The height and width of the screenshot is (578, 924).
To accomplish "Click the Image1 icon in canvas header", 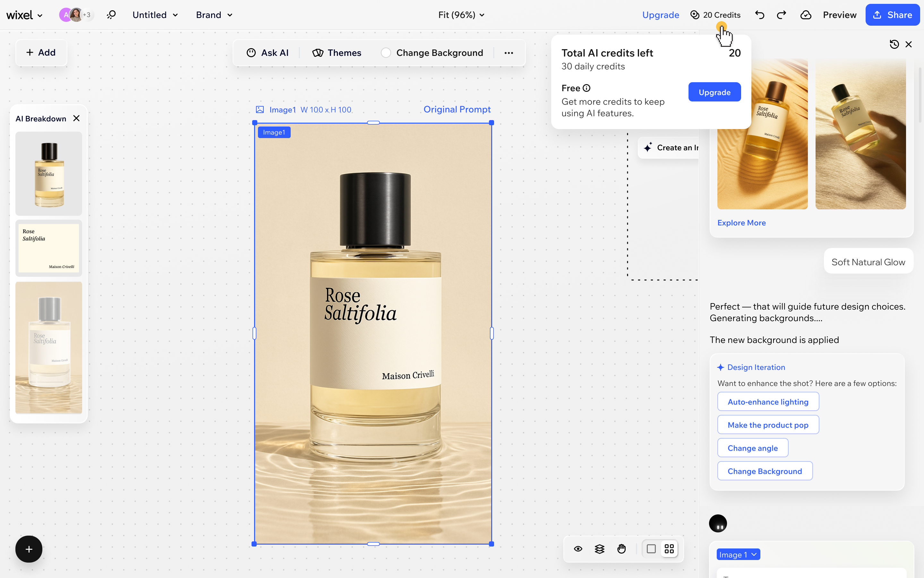I will click(x=260, y=110).
